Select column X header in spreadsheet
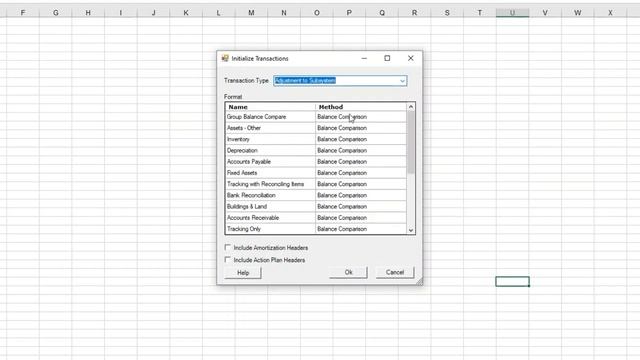Image resolution: width=640 pixels, height=360 pixels. click(x=610, y=13)
